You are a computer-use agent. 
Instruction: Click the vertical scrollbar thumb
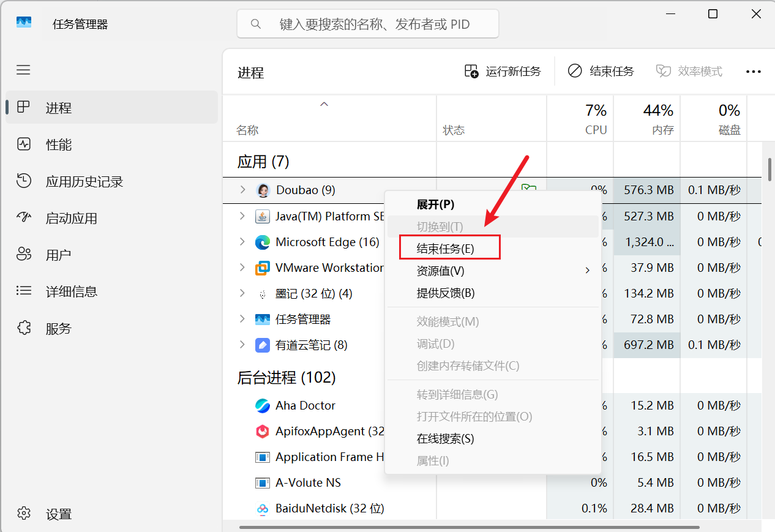click(x=769, y=169)
